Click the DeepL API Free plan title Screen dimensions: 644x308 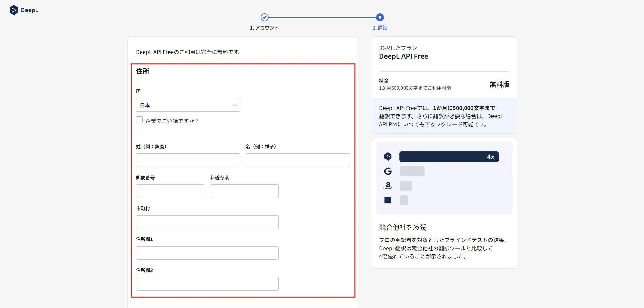click(404, 56)
